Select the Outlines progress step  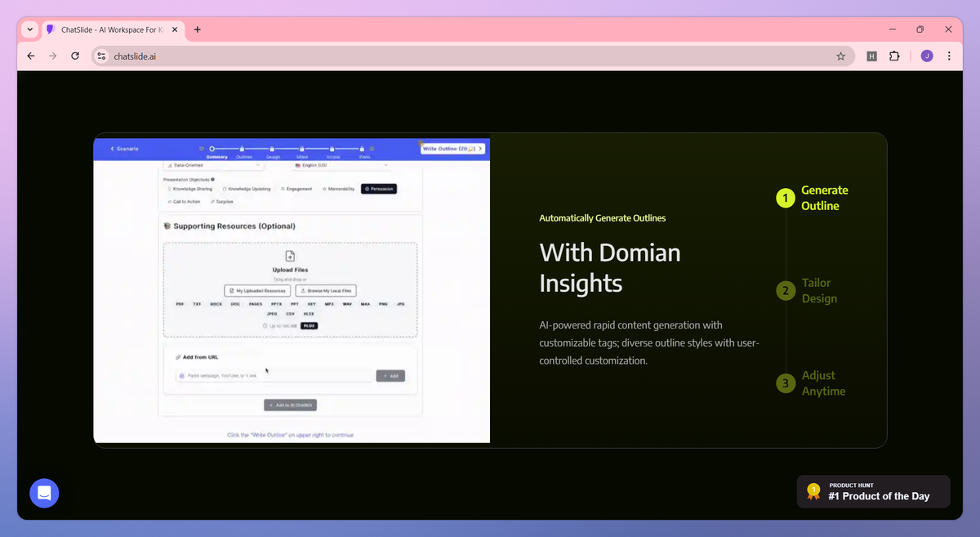[x=244, y=153]
